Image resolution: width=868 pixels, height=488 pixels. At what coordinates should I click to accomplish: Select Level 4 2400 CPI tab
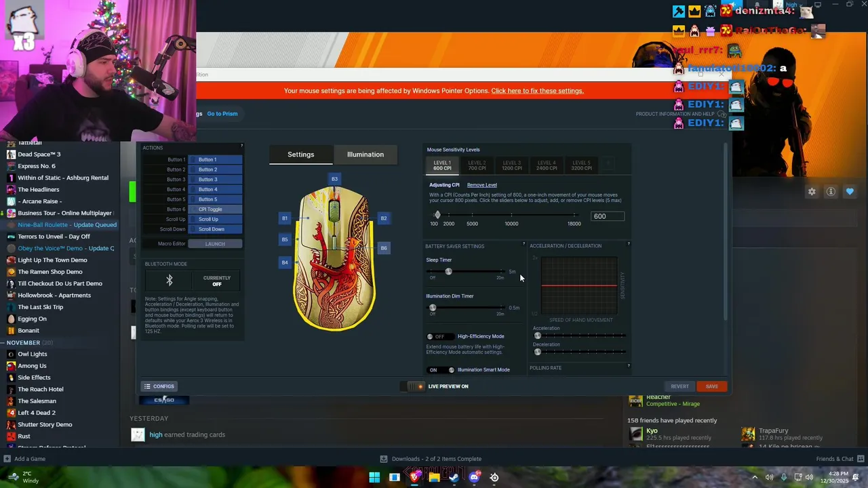tap(547, 165)
